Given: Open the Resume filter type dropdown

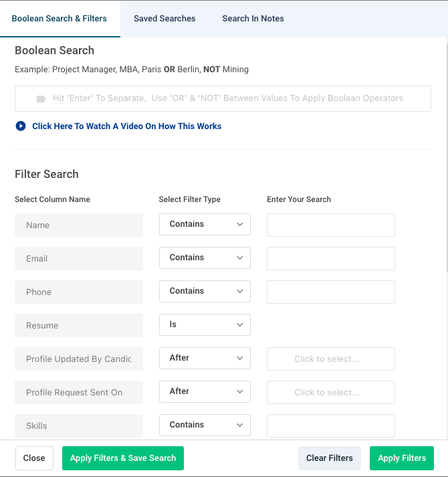Looking at the screenshot, I should 205,325.
